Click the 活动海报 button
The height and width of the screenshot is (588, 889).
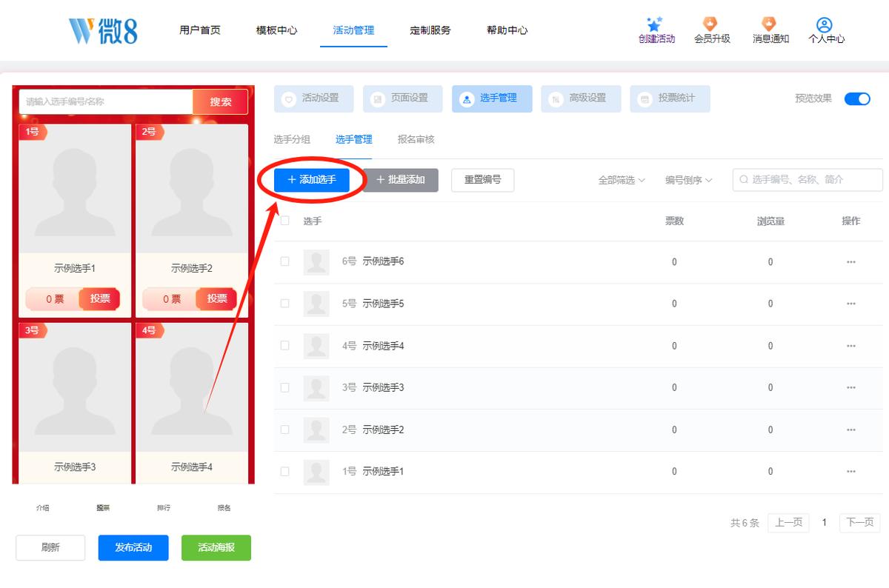216,547
